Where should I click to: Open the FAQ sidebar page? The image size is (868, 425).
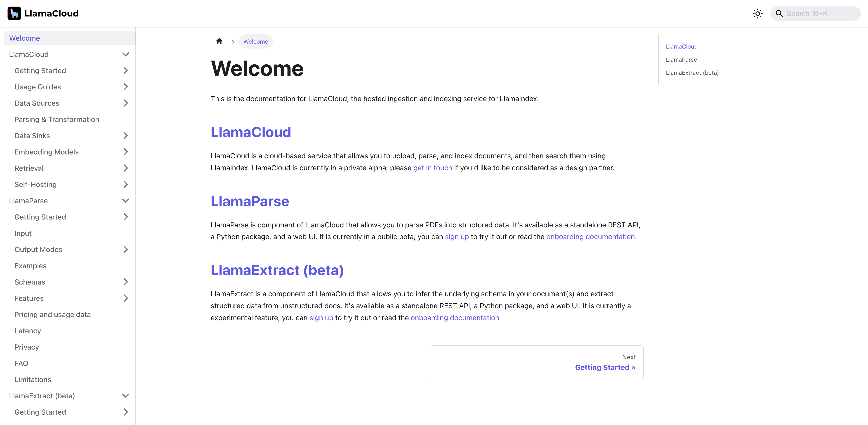coord(21,363)
